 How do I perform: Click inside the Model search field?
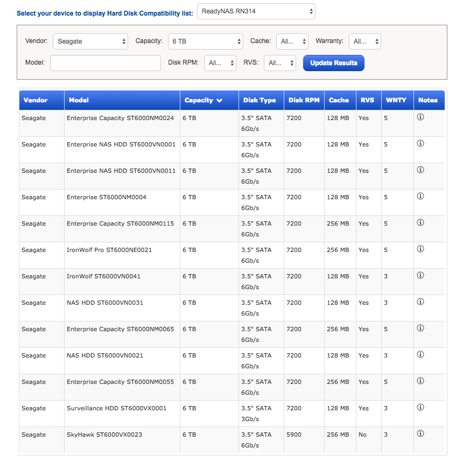pos(105,62)
